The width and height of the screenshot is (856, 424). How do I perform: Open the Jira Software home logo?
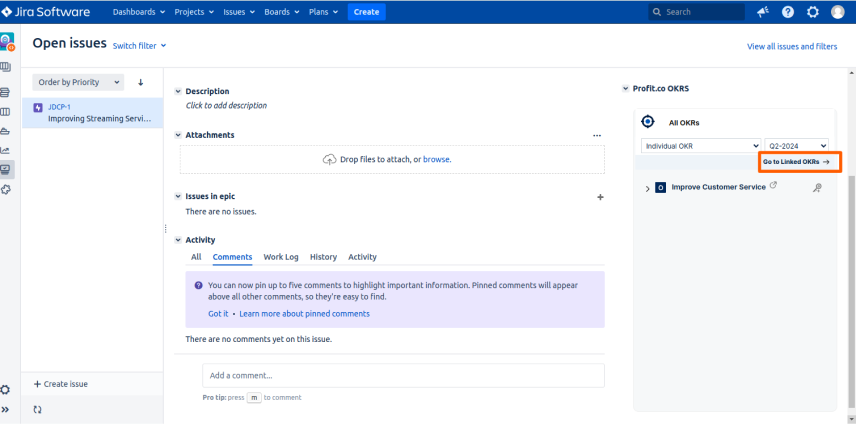click(46, 11)
